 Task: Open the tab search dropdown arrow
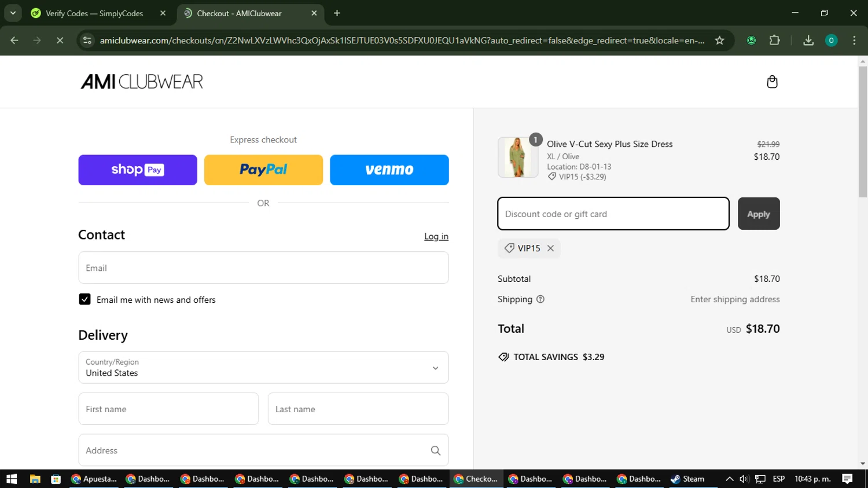click(x=13, y=13)
